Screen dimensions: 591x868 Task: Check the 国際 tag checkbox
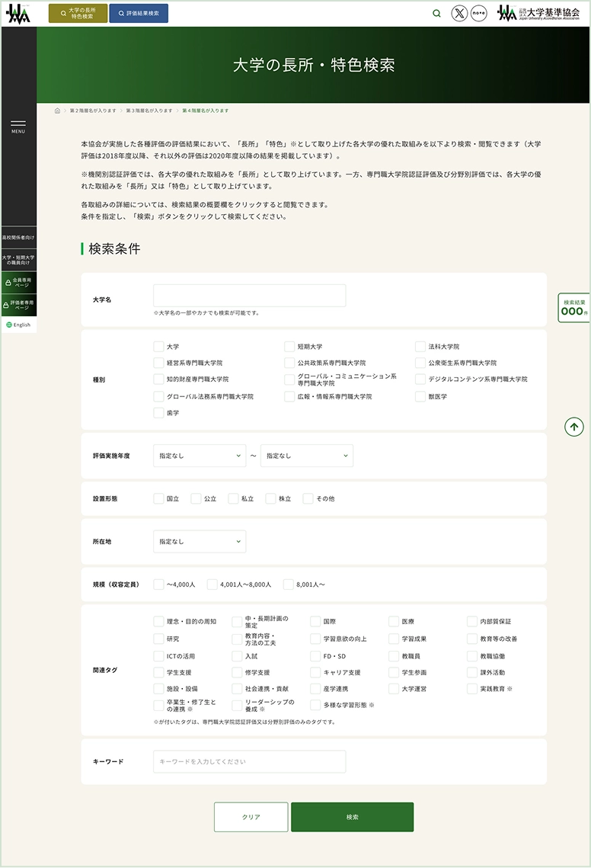[315, 622]
